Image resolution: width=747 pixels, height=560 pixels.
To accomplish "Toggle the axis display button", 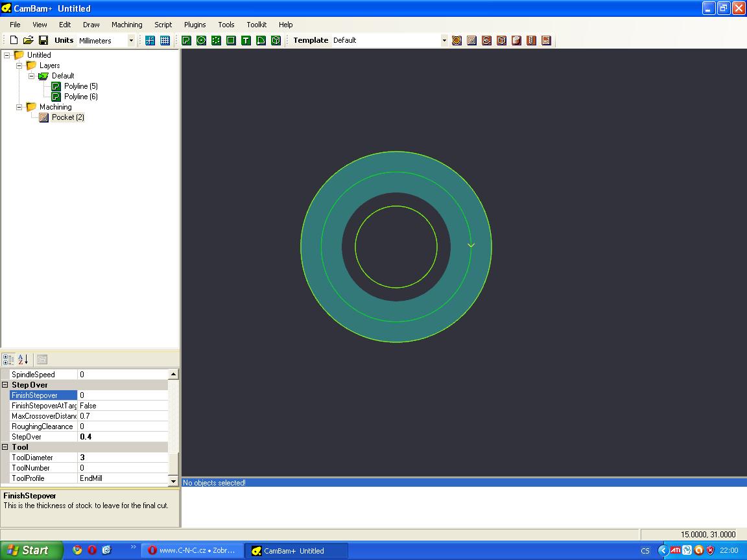I will coord(150,40).
